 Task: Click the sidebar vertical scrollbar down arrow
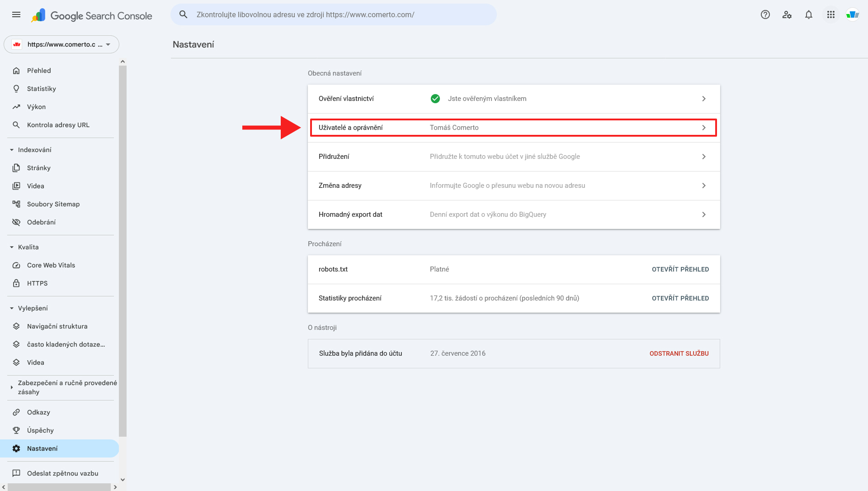pos(123,479)
